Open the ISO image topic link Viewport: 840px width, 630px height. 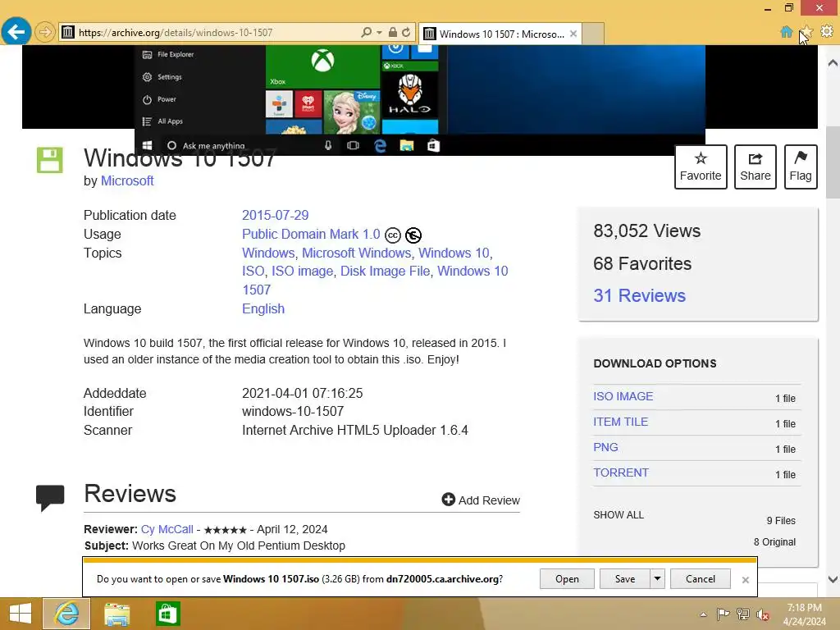click(x=302, y=271)
